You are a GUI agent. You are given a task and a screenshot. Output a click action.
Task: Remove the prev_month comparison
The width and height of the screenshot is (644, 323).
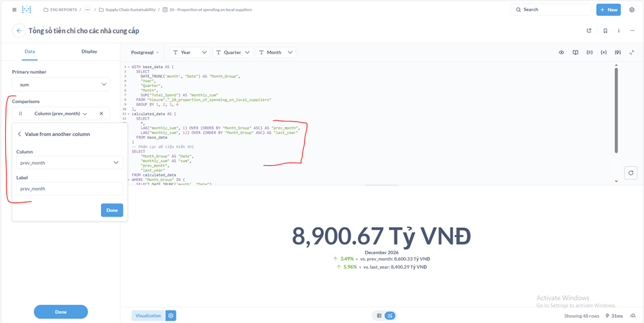click(101, 114)
